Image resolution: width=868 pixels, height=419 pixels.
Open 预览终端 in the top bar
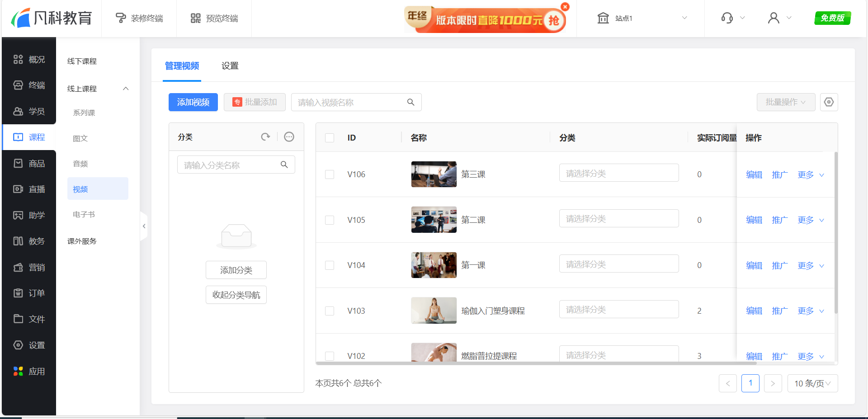[214, 18]
